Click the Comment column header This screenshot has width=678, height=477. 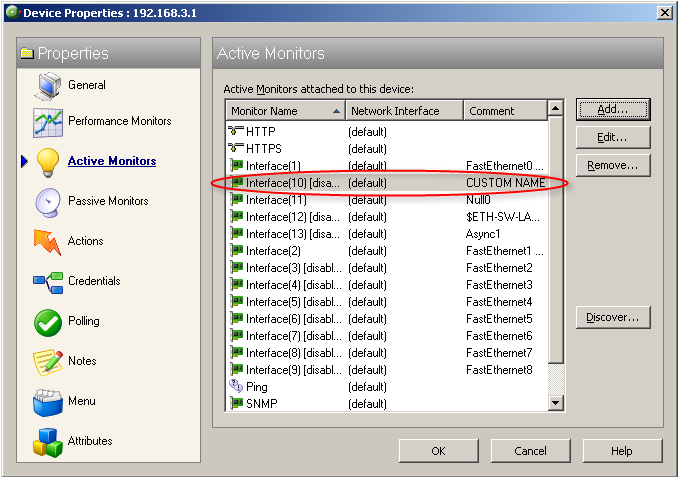pos(504,111)
